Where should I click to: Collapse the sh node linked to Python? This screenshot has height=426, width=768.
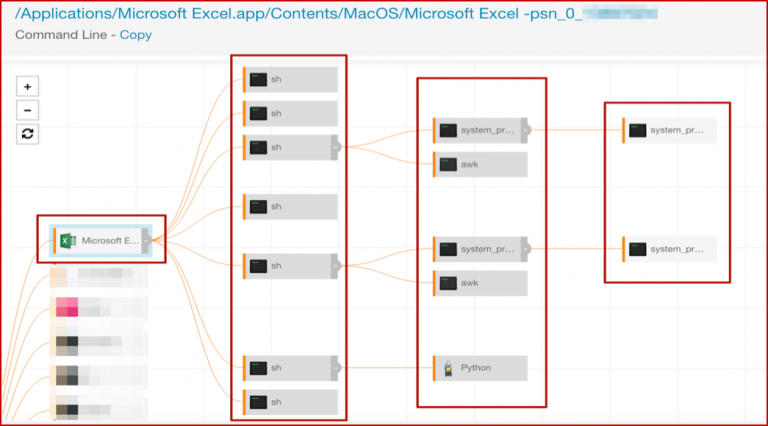click(x=336, y=368)
